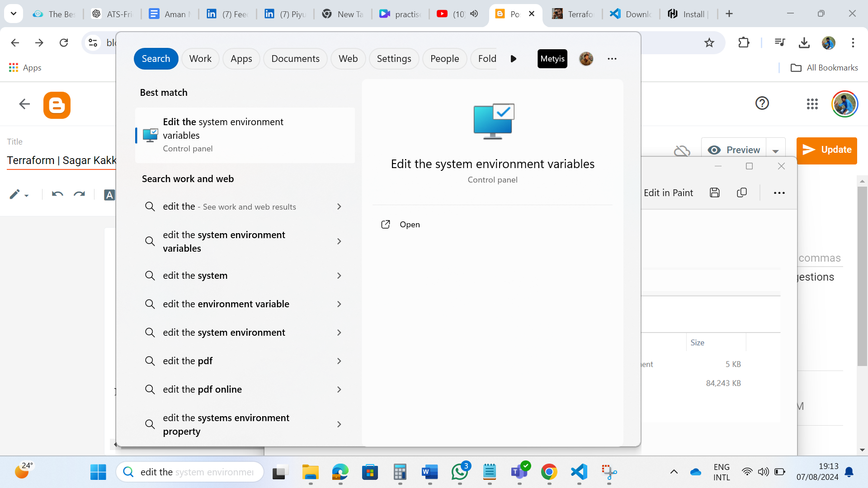Select the Apps search filter tab
Image resolution: width=868 pixels, height=488 pixels.
(241, 59)
